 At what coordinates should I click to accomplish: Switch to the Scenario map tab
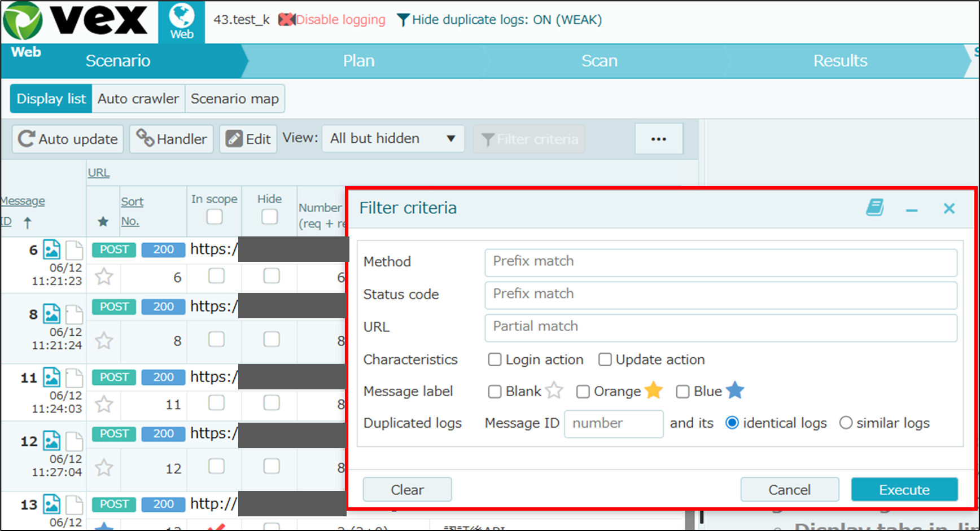pyautogui.click(x=235, y=99)
